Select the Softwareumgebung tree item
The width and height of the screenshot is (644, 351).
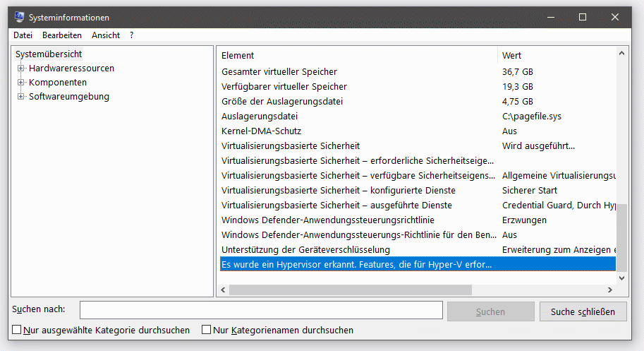tap(69, 97)
